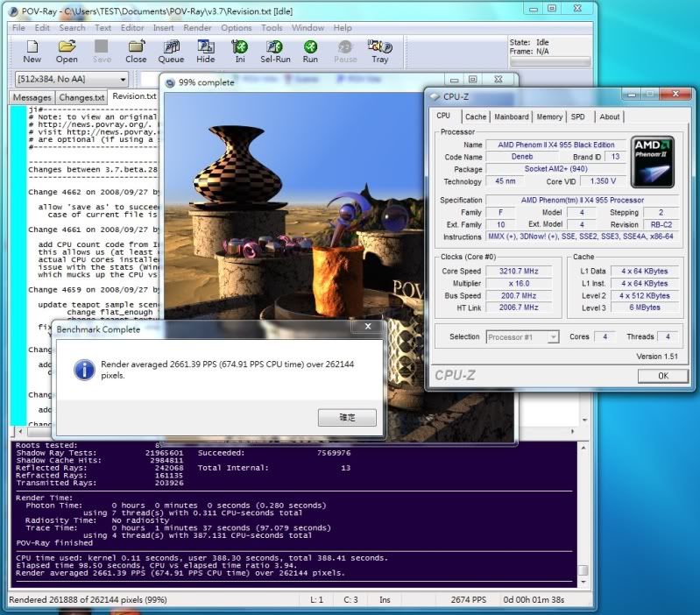Click the info icon in Benchmark Complete dialog
The width and height of the screenshot is (700, 615).
[84, 370]
